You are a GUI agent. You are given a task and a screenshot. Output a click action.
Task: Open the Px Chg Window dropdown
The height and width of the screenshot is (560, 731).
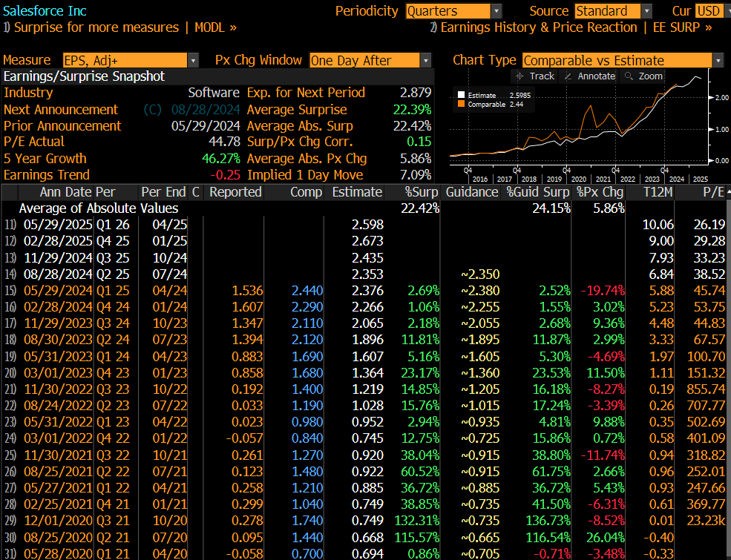tap(370, 61)
